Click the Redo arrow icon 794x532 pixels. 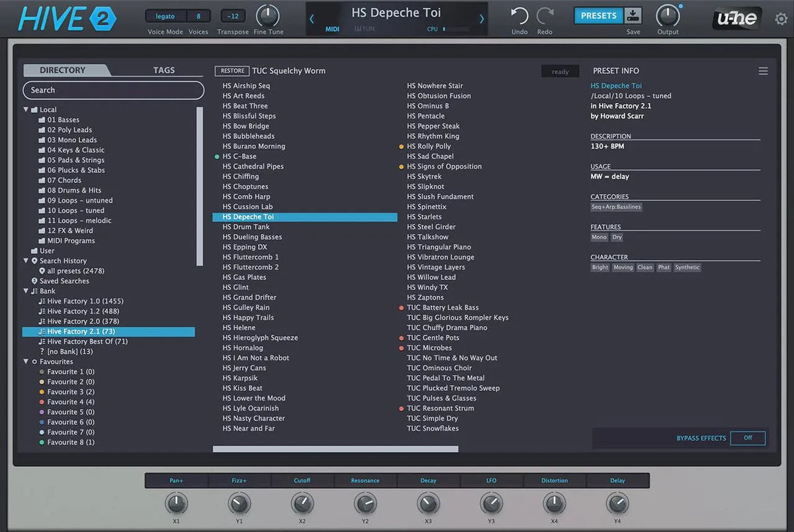pos(545,16)
